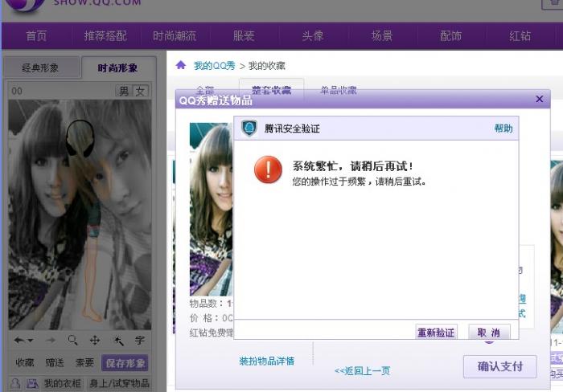Click the 00 input field above preview

61,91
